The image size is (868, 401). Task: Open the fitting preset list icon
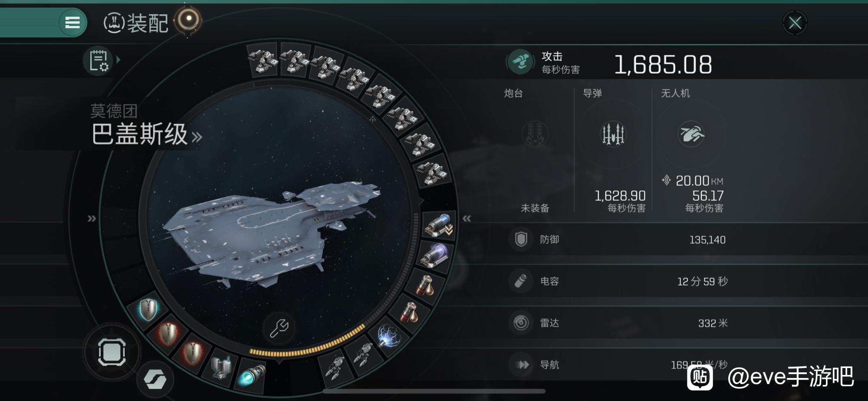tap(99, 61)
